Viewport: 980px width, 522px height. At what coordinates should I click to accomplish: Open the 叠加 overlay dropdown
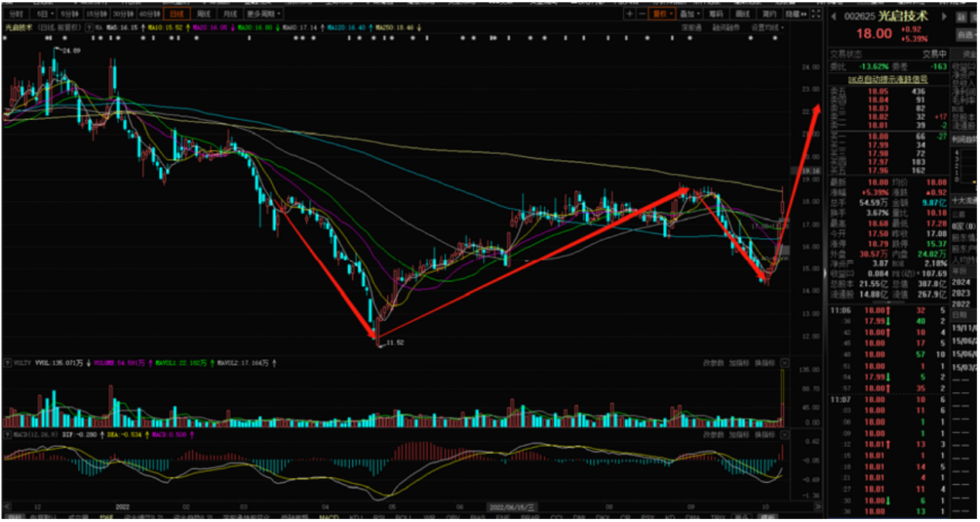point(689,14)
